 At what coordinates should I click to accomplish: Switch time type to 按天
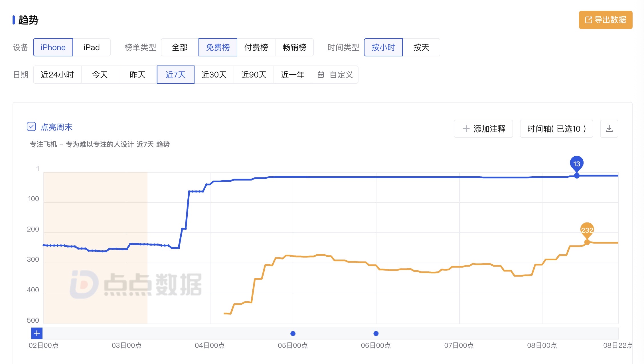click(x=421, y=47)
